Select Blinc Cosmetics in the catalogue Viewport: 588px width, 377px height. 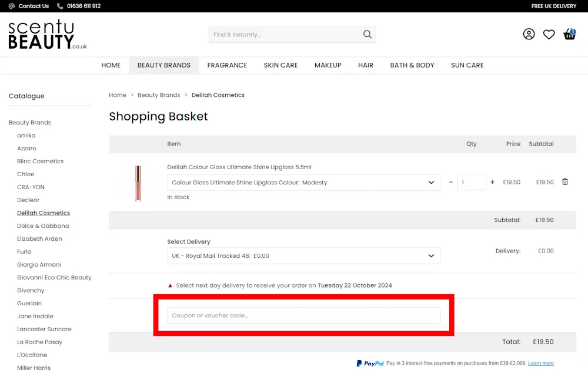40,161
